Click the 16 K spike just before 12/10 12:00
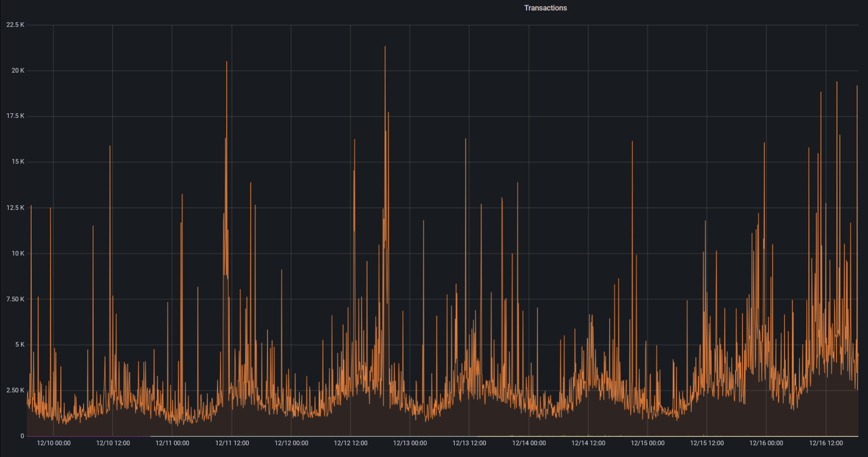The height and width of the screenshot is (457, 868). click(110, 147)
